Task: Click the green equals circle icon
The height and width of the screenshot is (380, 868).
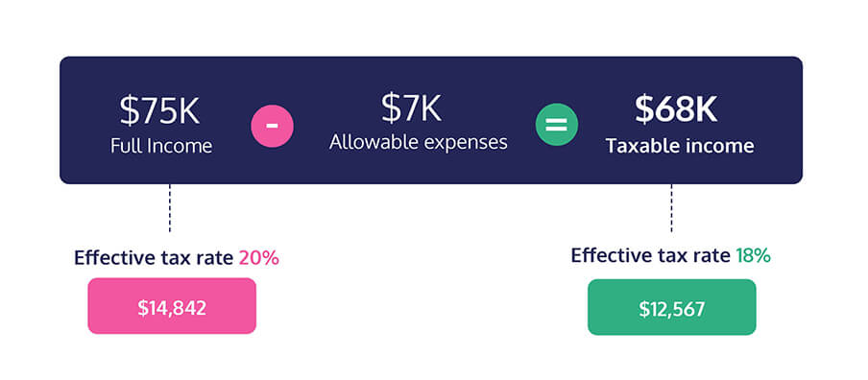Action: pyautogui.click(x=556, y=125)
